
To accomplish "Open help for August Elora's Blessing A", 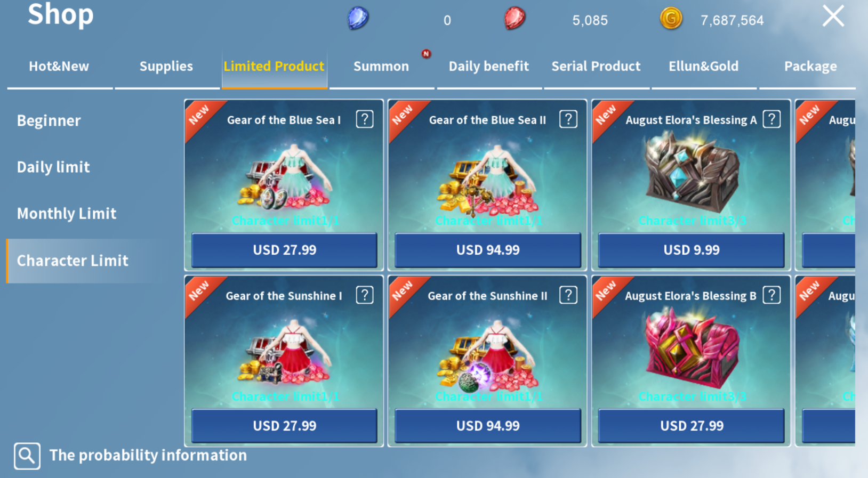I will click(x=771, y=119).
